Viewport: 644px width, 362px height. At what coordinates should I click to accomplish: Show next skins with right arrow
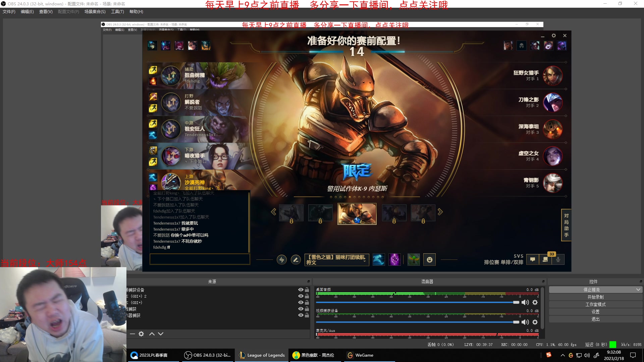tap(440, 212)
